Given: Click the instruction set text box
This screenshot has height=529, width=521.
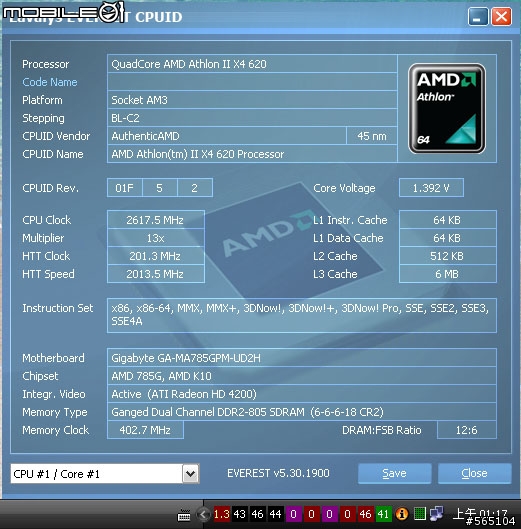Looking at the screenshot, I should click(x=302, y=315).
